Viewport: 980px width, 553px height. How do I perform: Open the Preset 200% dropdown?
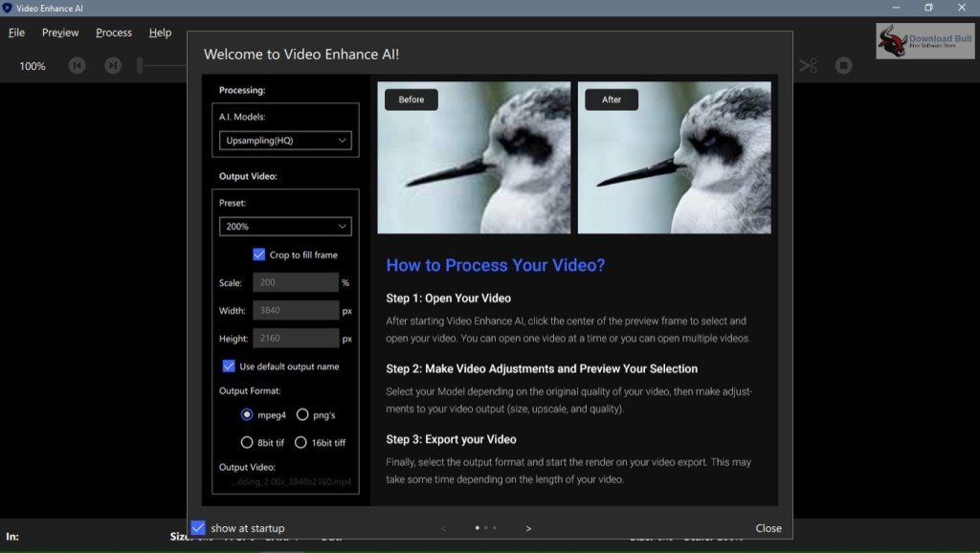285,226
